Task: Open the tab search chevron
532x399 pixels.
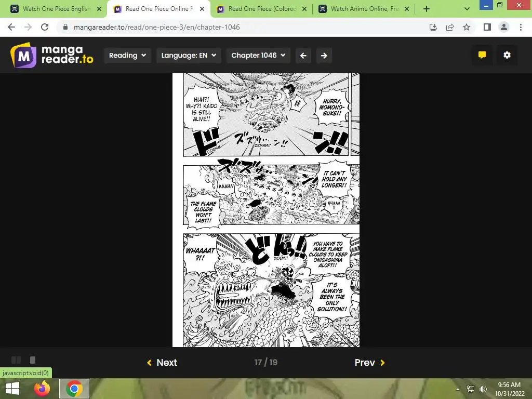Action: tap(467, 9)
